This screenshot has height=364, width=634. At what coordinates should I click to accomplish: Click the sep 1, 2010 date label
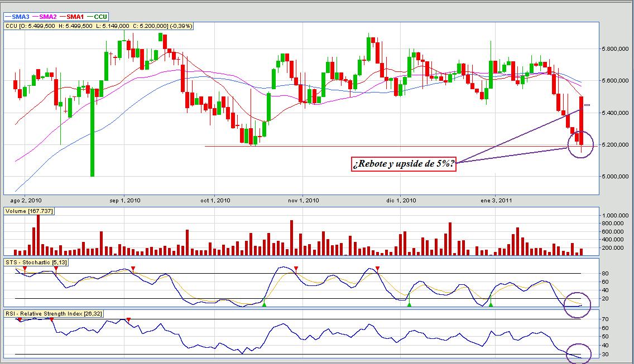pyautogui.click(x=125, y=200)
